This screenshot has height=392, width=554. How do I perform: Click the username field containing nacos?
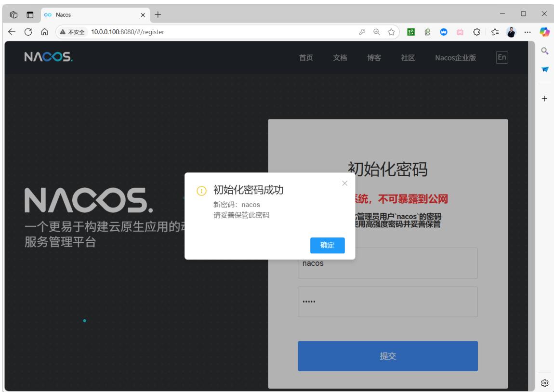[x=388, y=263]
